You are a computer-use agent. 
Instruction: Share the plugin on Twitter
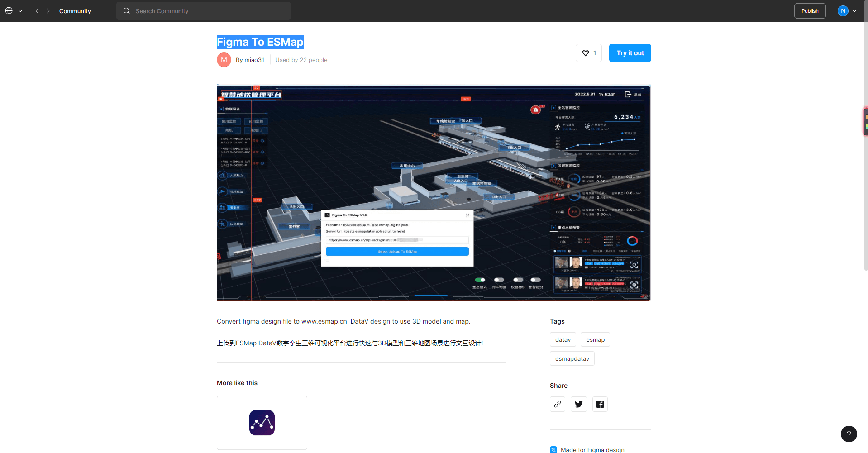[578, 404]
